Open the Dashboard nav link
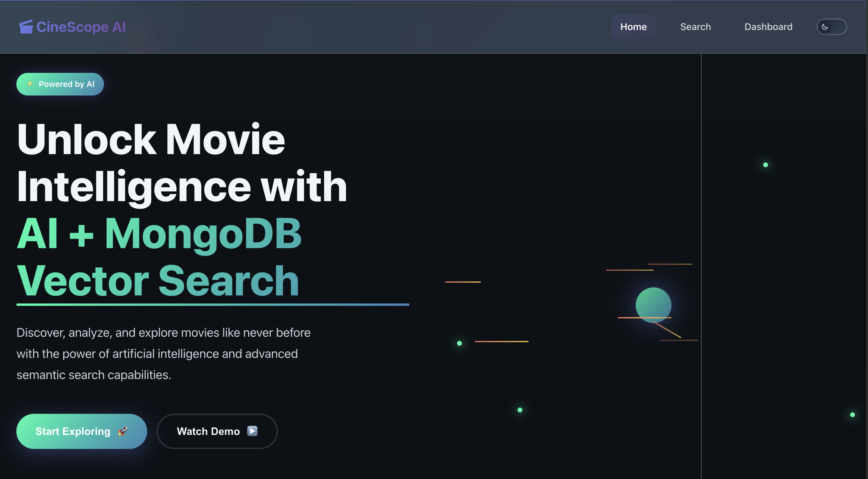Image resolution: width=868 pixels, height=479 pixels. click(768, 27)
